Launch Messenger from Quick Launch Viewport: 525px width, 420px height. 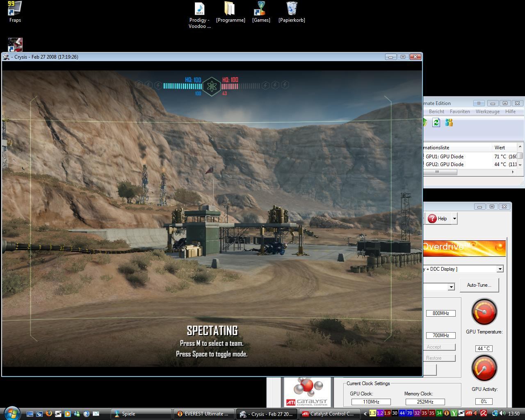tap(77, 414)
